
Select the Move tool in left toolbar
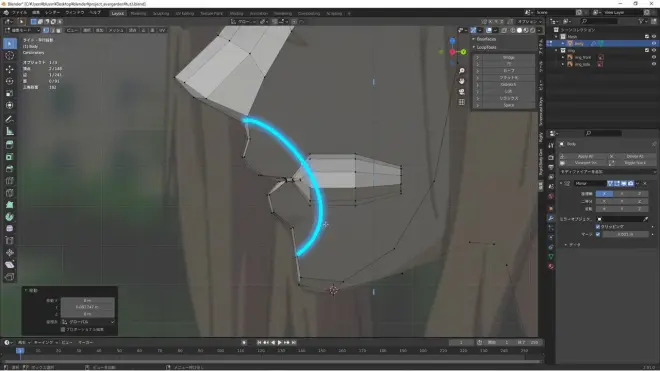pos(10,69)
